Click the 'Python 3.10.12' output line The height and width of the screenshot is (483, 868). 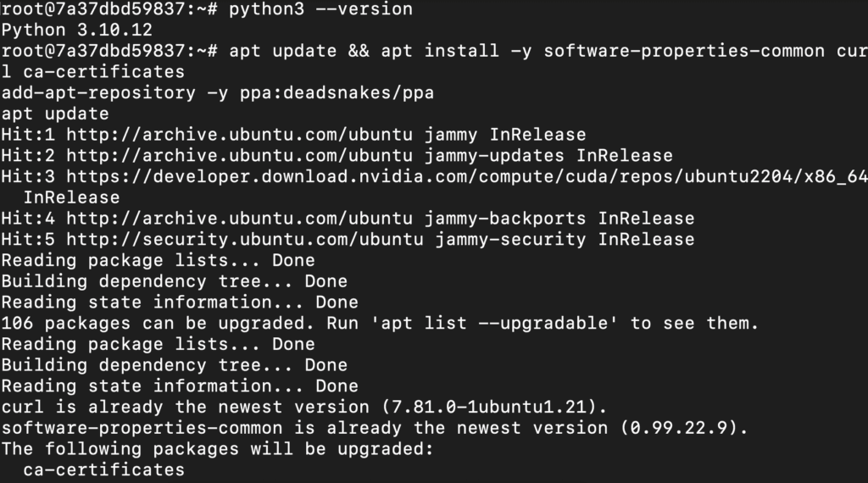click(76, 31)
